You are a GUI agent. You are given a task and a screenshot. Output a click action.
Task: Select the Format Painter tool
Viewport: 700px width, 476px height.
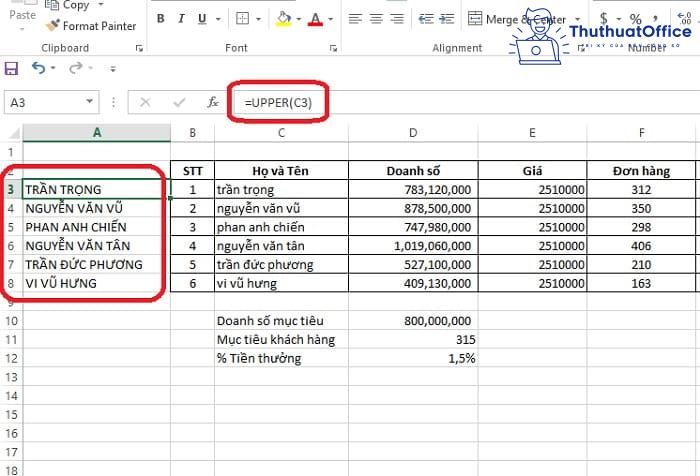96,26
